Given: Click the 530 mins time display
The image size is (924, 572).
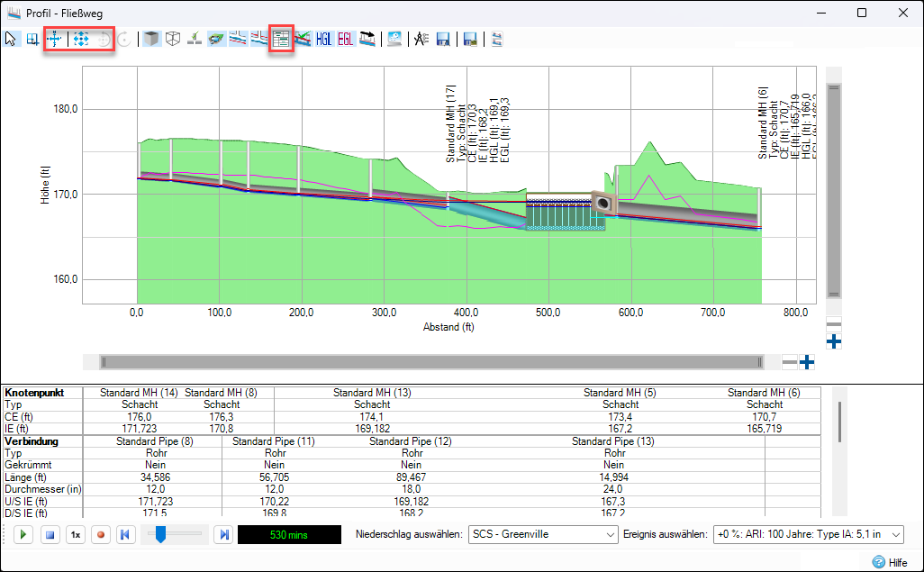Looking at the screenshot, I should coord(289,535).
